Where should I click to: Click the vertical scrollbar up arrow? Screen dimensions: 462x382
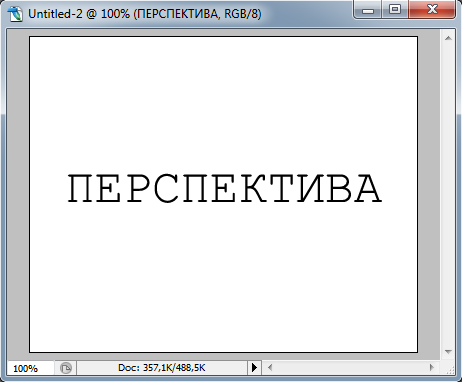pyautogui.click(x=448, y=38)
